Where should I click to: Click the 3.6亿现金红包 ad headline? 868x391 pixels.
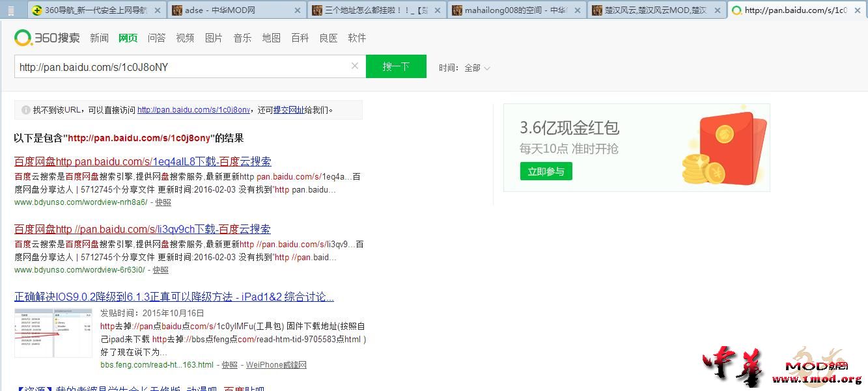569,128
